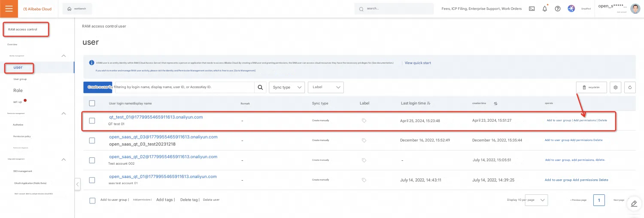
Task: Click Add permissions for qt_test_01
Action: [x=585, y=120]
